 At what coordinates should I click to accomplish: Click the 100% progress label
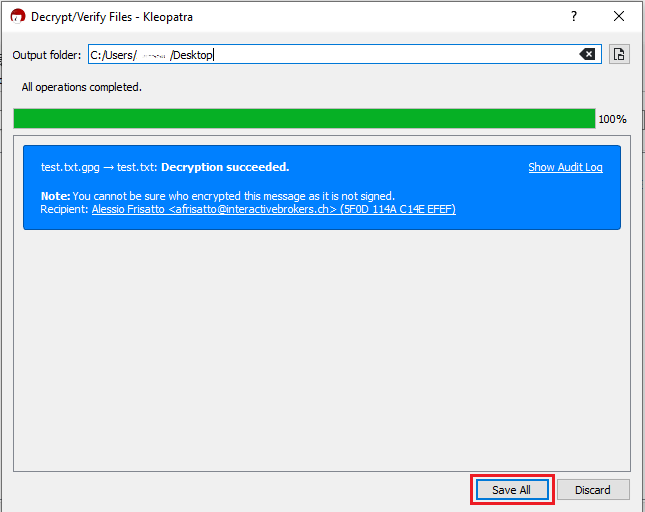click(612, 119)
